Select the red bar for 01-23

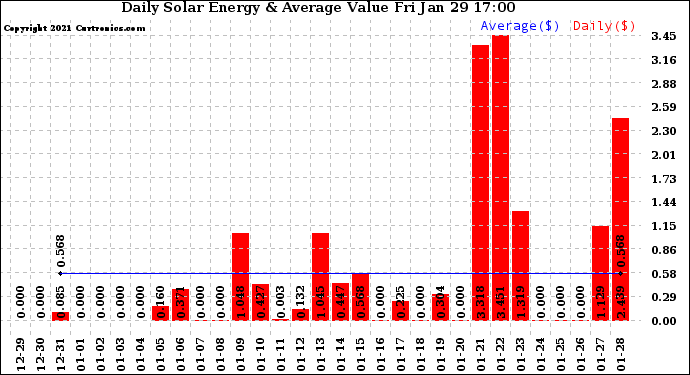click(521, 266)
